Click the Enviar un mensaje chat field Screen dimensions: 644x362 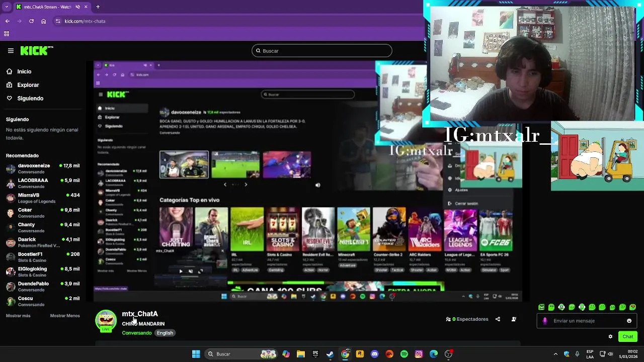(x=587, y=321)
